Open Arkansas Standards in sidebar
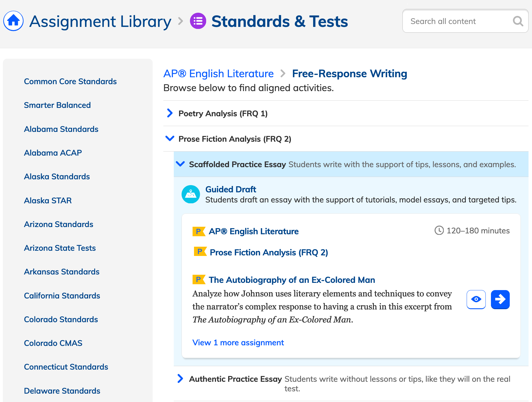Image resolution: width=532 pixels, height=402 pixels. pos(62,272)
